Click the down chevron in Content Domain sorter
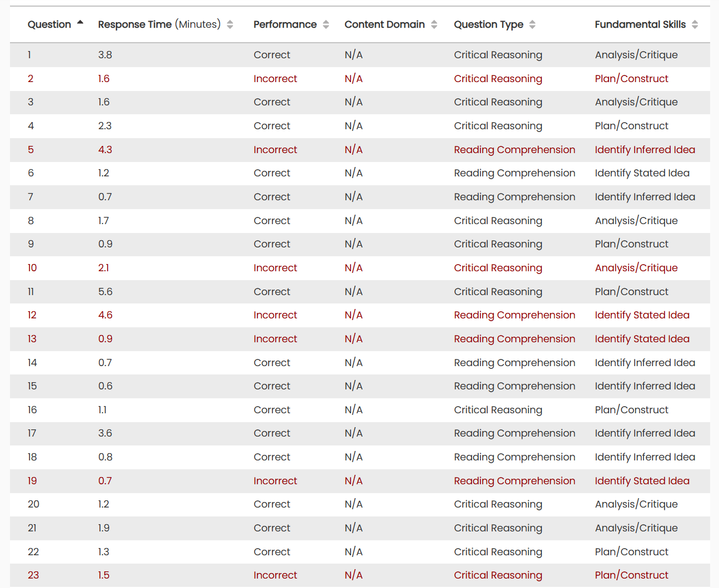 [435, 28]
